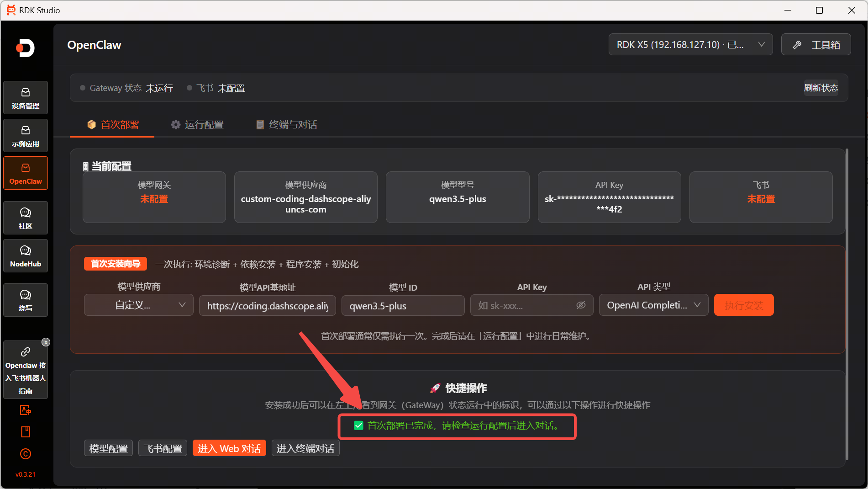Click the 飞书配置 quick action button
This screenshot has width=868, height=489.
[163, 448]
